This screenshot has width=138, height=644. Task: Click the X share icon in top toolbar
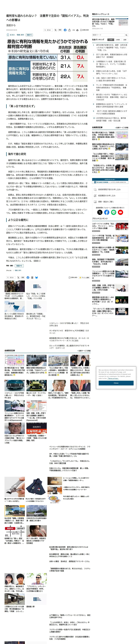55,30
